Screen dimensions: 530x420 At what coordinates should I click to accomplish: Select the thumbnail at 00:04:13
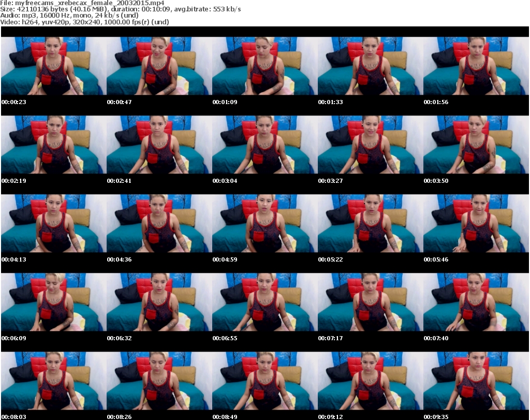coord(54,223)
